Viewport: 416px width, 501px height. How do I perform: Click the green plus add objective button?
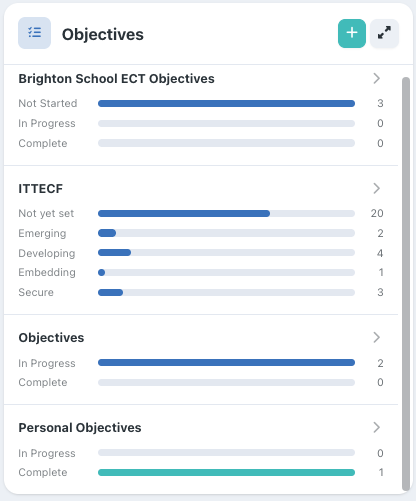(x=352, y=33)
